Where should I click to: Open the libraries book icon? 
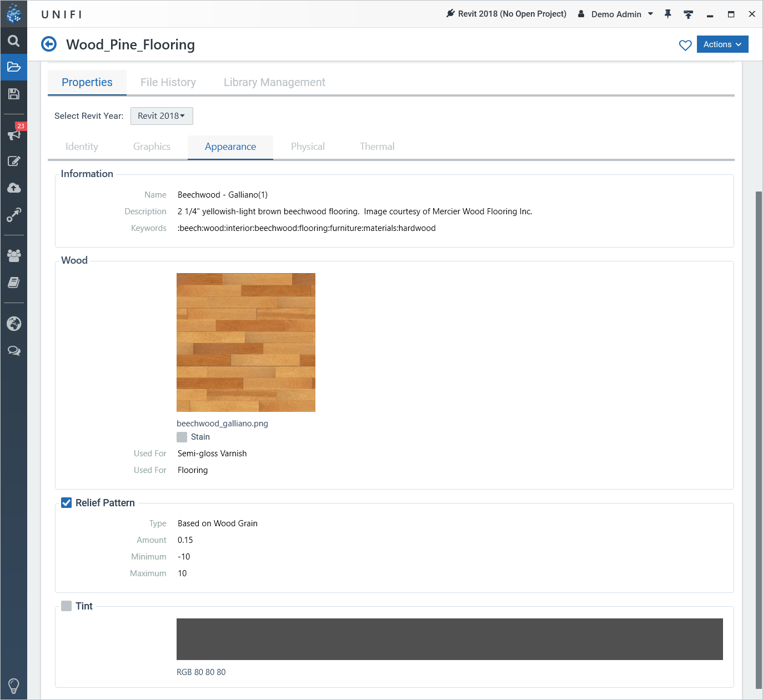[x=14, y=283]
